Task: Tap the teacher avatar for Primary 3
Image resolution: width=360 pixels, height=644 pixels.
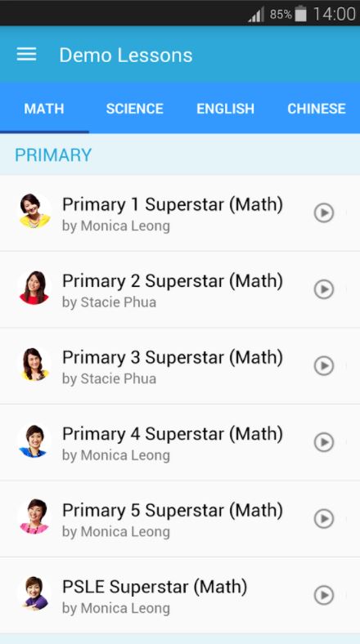Action: [34, 364]
